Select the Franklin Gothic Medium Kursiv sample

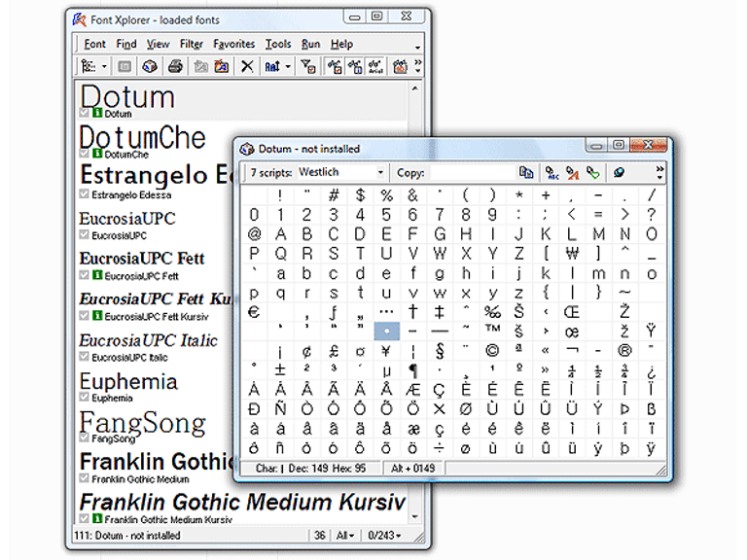[242, 502]
